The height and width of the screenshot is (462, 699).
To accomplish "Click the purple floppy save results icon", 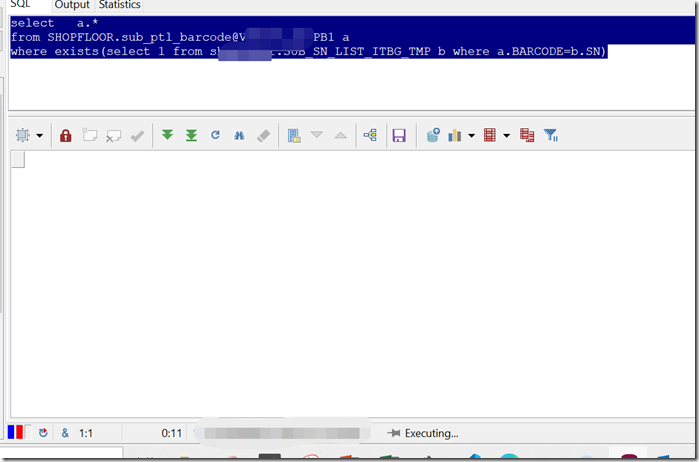I will tap(399, 135).
